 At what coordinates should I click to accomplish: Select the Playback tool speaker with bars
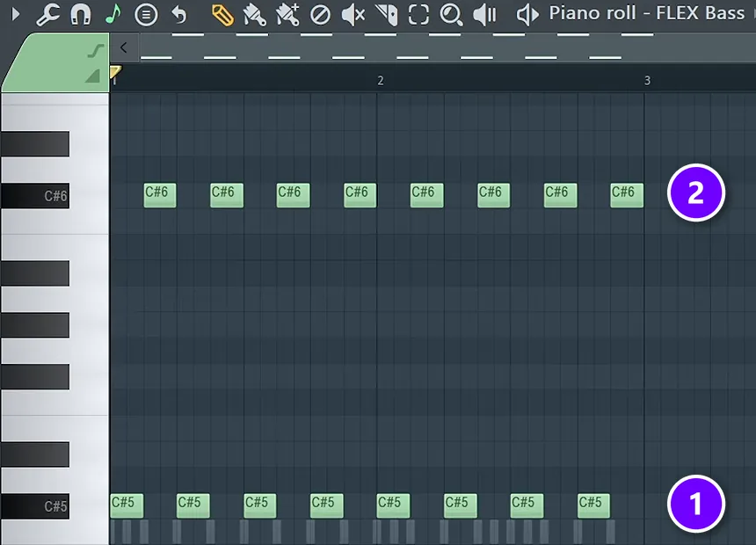pos(484,15)
